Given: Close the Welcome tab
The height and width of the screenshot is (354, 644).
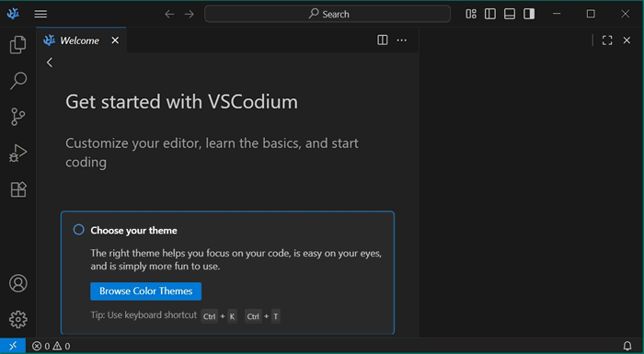Looking at the screenshot, I should click(x=115, y=40).
